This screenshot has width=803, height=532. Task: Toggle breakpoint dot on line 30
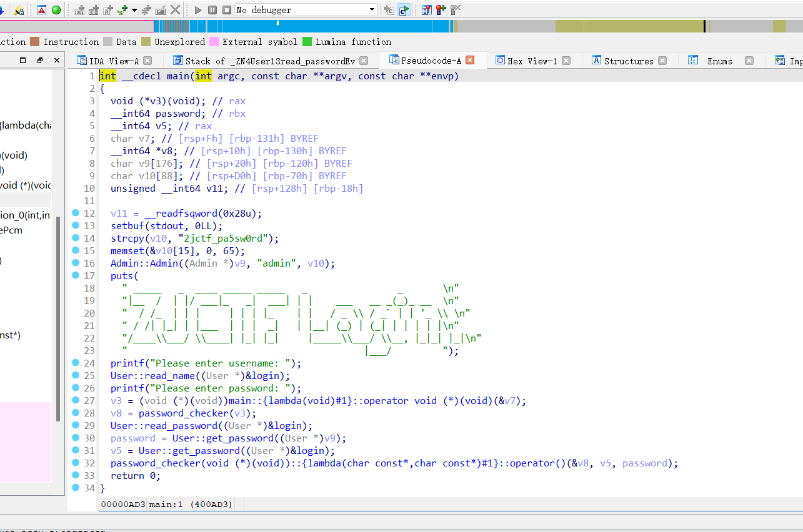point(76,438)
